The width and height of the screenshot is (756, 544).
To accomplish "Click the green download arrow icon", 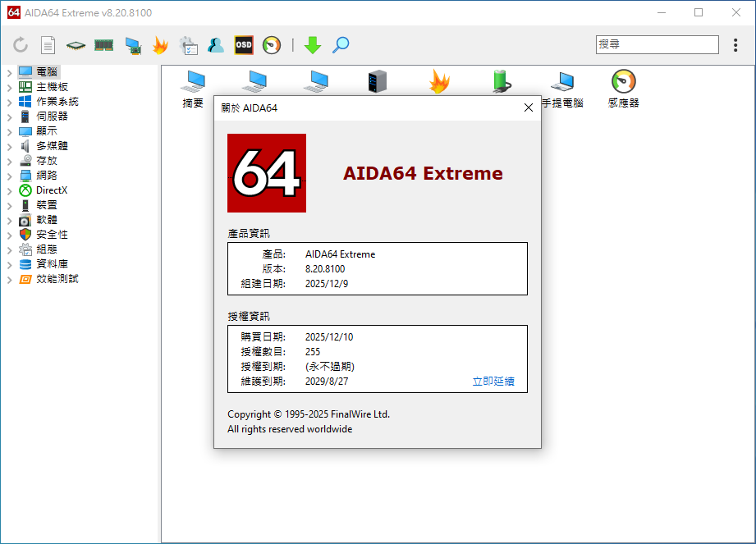I will [313, 45].
